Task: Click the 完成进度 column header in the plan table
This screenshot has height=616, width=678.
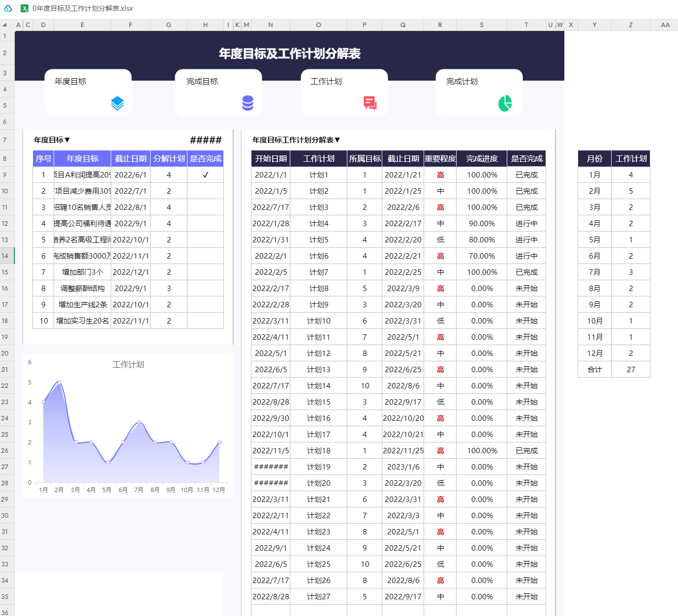Action: point(482,159)
